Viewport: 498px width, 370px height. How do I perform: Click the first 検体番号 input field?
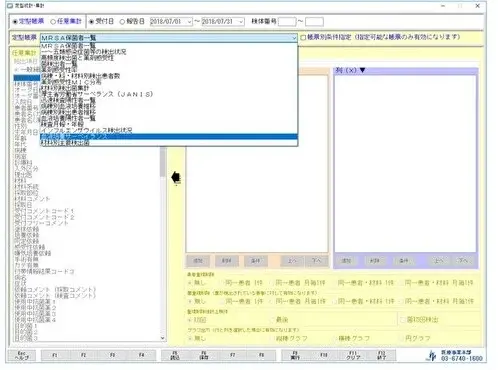287,22
